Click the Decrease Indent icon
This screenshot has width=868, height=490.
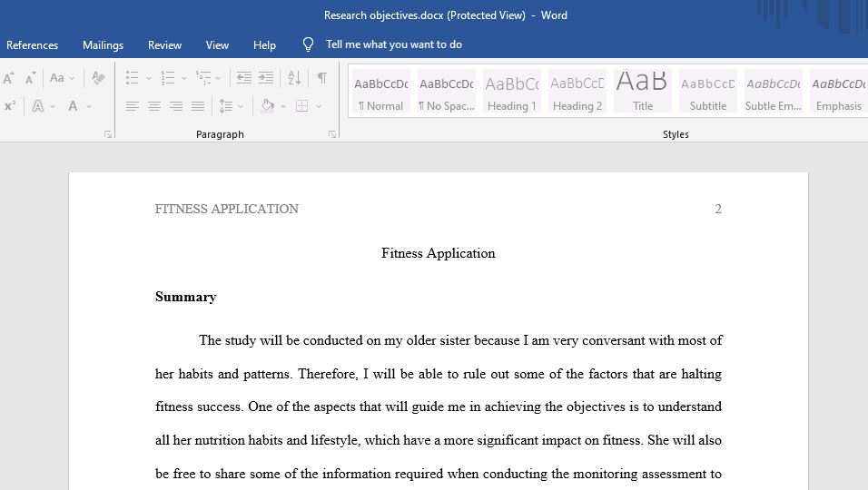click(x=244, y=78)
